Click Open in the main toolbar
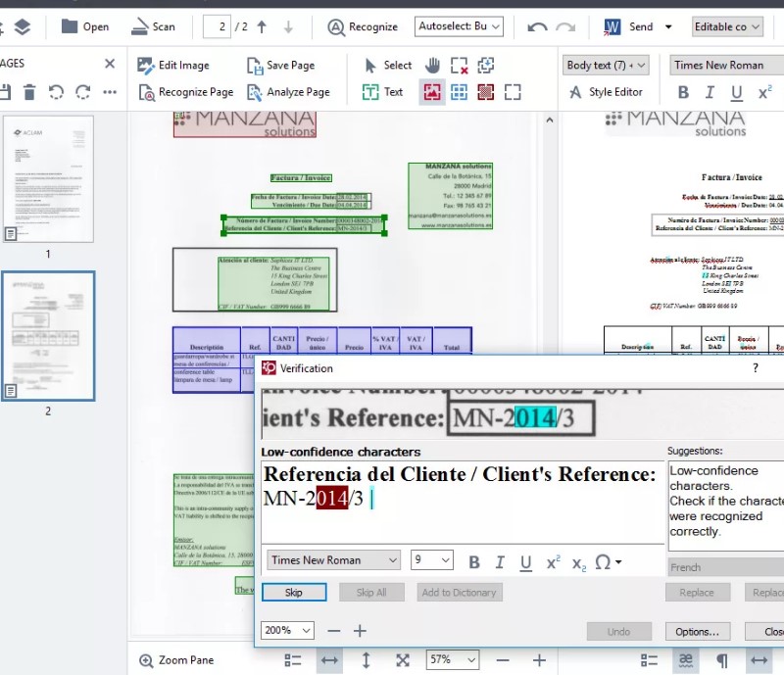Image resolution: width=784 pixels, height=675 pixels. tap(84, 26)
